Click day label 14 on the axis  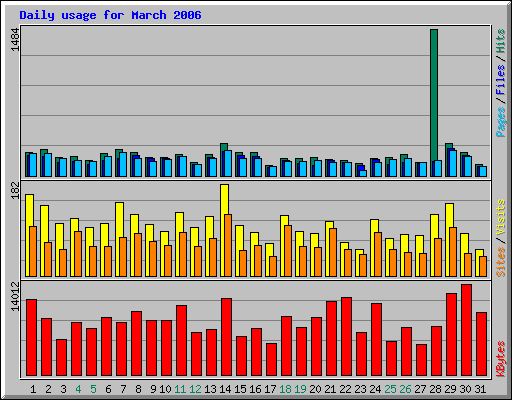click(x=225, y=389)
